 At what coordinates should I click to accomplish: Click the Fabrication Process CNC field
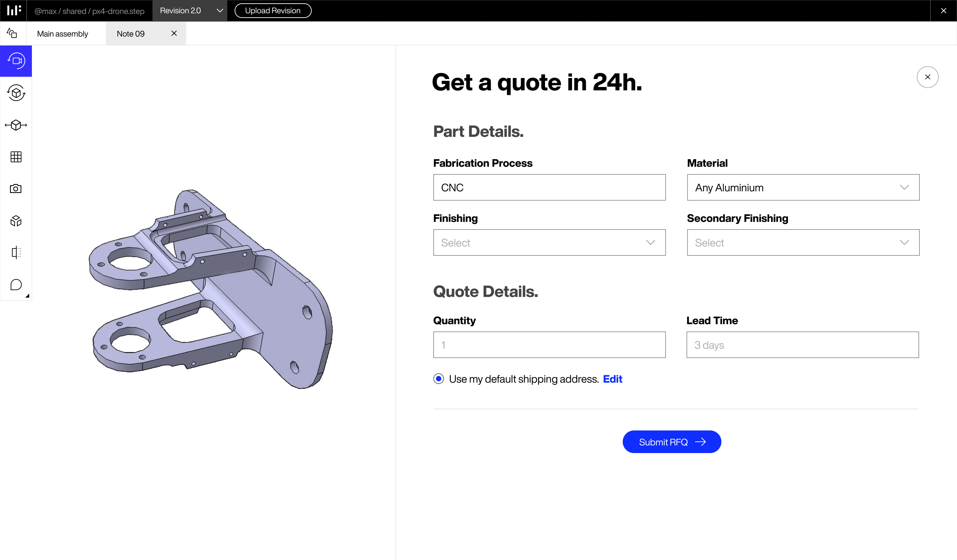(x=549, y=188)
